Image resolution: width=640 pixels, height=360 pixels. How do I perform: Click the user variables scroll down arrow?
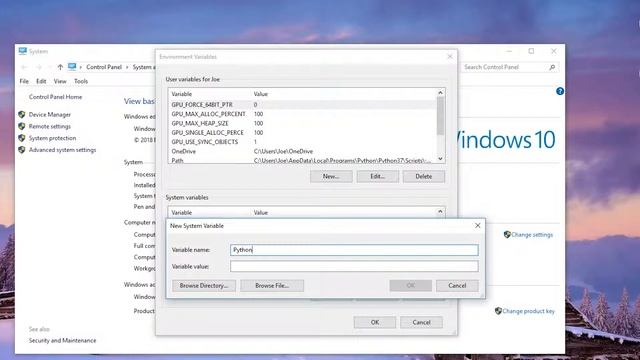440,159
